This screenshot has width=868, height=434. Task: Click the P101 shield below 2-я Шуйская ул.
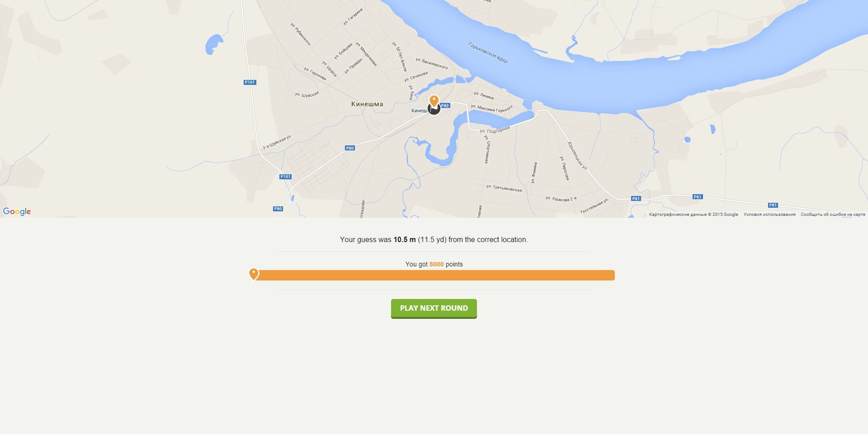tap(285, 177)
